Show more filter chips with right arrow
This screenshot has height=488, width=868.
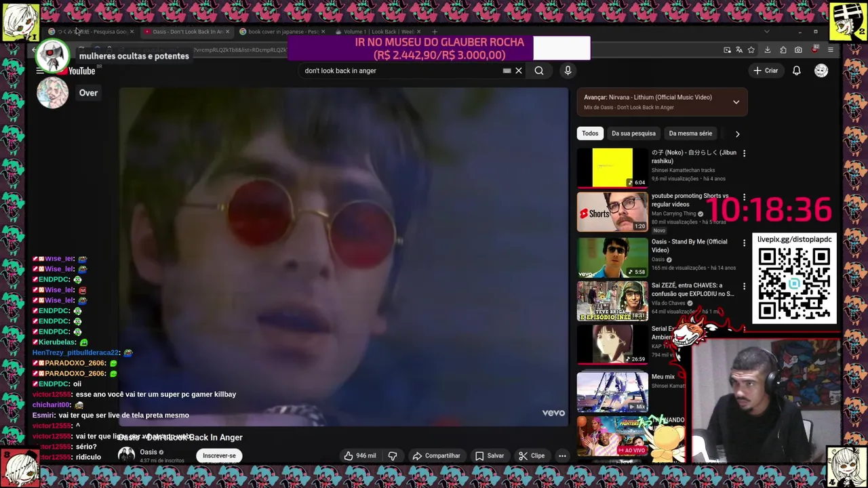pos(737,134)
